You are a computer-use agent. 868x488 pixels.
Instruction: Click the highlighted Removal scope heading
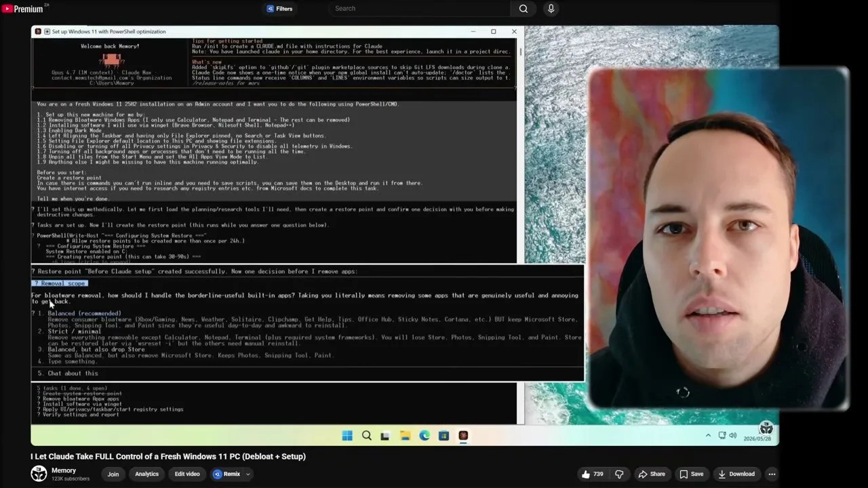[x=60, y=283]
